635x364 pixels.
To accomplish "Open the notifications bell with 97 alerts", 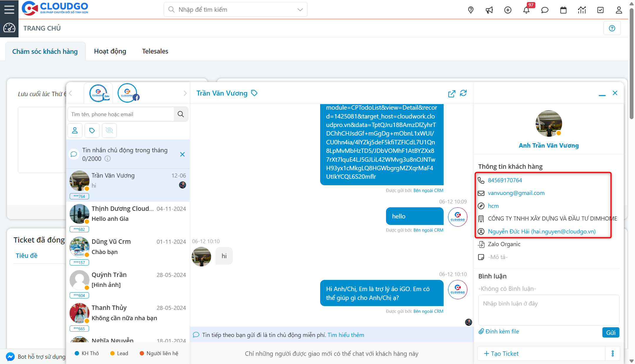I will (527, 10).
